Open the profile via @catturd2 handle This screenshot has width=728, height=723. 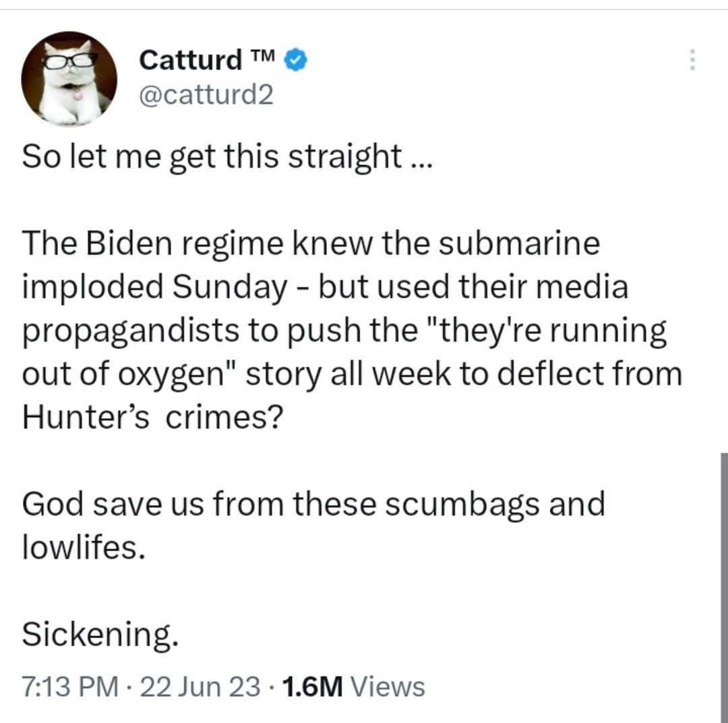(207, 96)
